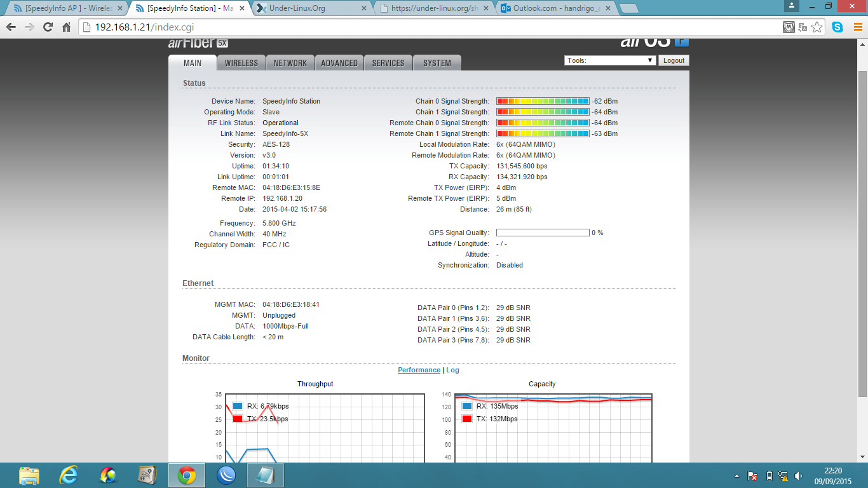Go back using the browser back arrow

tap(11, 27)
